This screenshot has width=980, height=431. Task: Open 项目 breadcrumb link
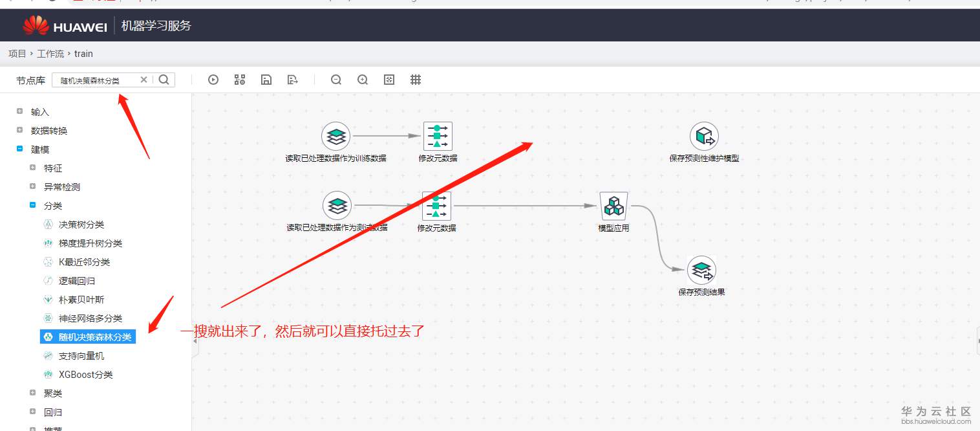pyautogui.click(x=17, y=54)
